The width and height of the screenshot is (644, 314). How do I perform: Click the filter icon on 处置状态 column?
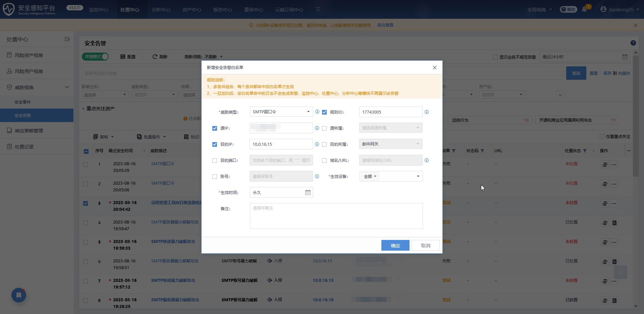[585, 151]
